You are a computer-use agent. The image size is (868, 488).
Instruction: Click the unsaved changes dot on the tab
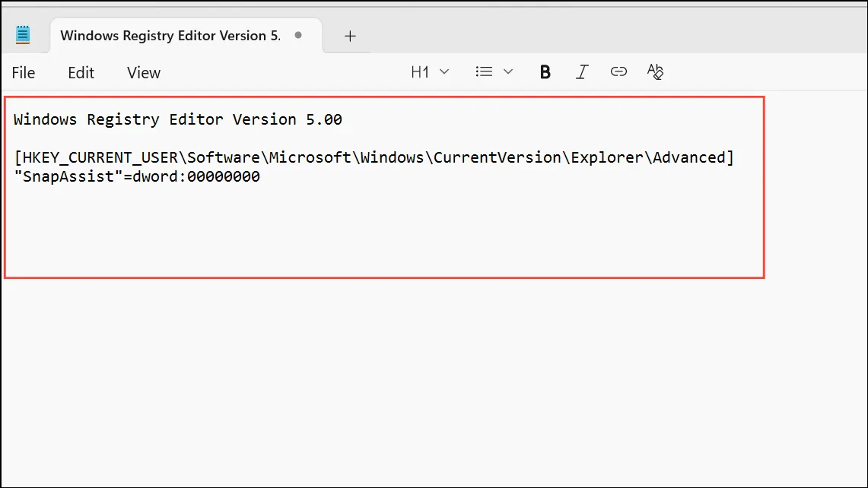298,35
